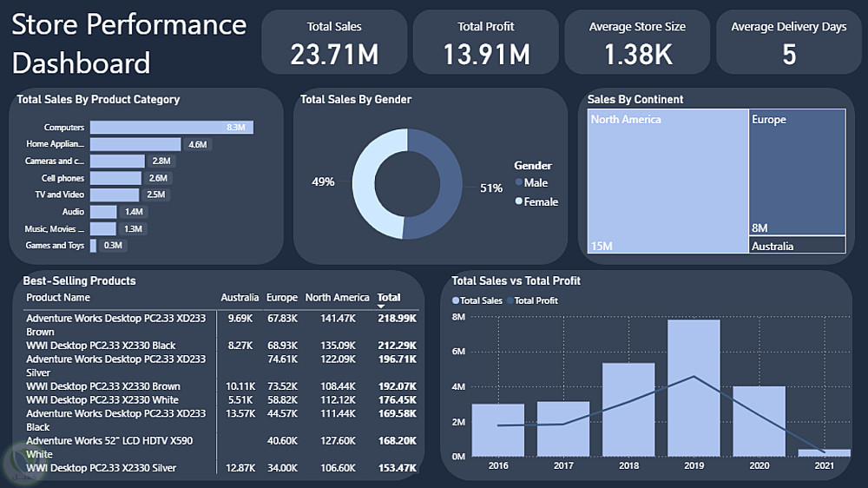Click the Europe treemap tile
This screenshot has height=488, width=868.
pos(797,172)
